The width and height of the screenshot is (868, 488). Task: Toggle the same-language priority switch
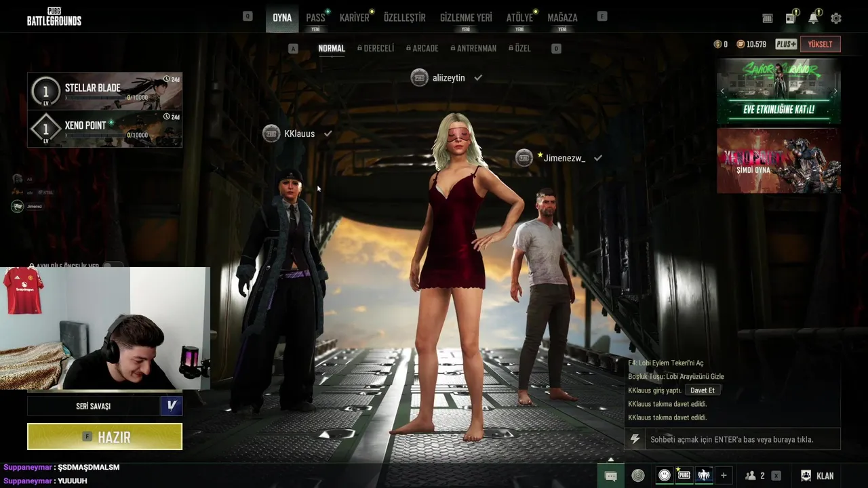click(x=113, y=266)
